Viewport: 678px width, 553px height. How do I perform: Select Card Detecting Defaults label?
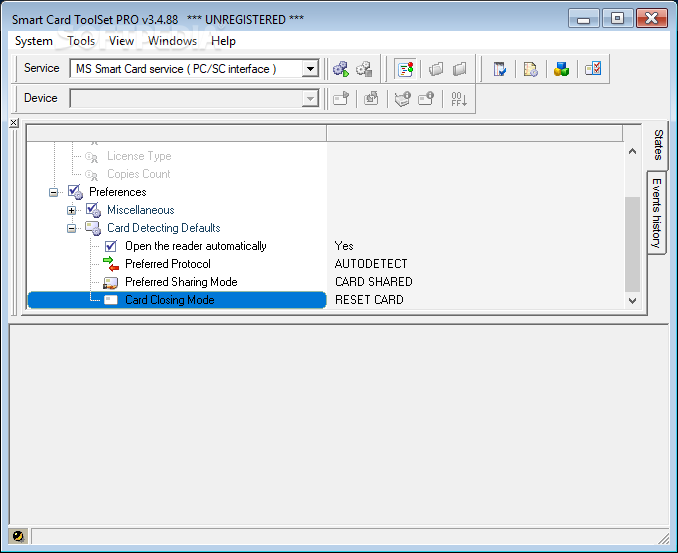(164, 228)
